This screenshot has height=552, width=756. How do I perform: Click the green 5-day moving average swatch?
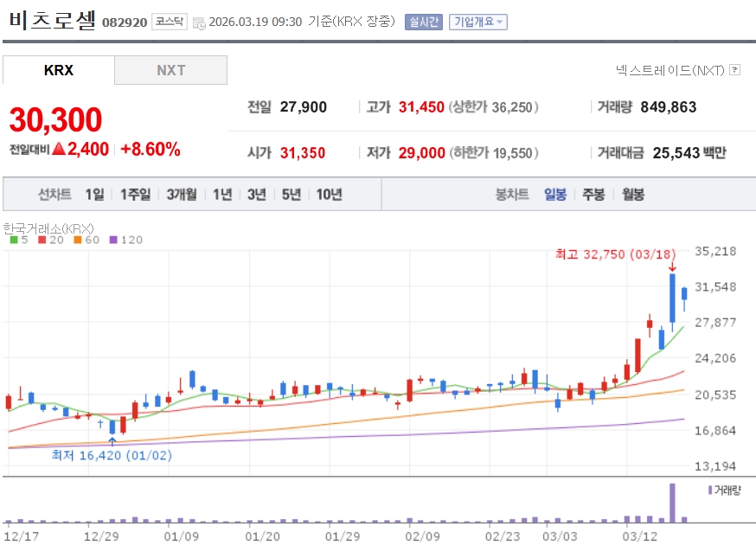tap(13, 240)
